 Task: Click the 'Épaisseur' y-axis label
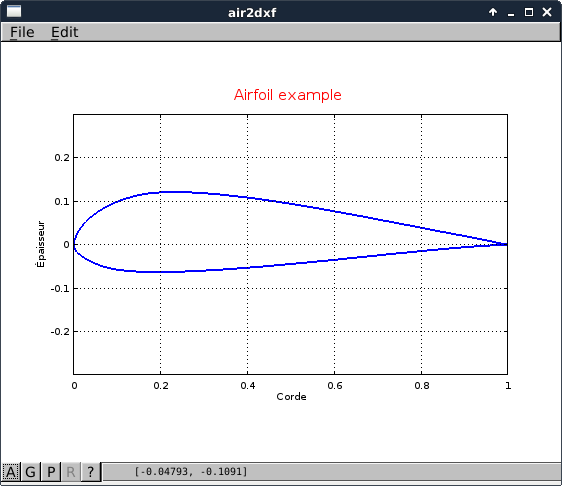pos(41,244)
